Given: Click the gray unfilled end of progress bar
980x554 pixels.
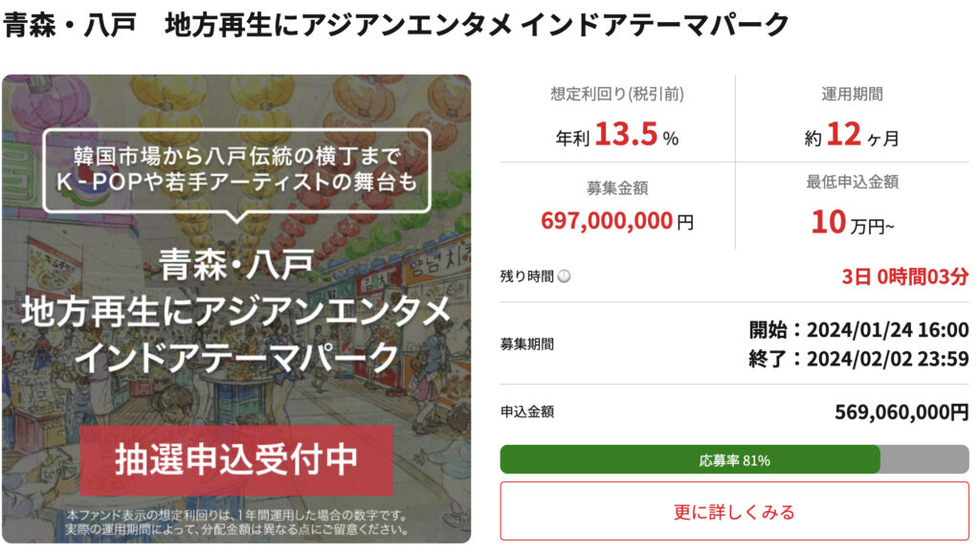Looking at the screenshot, I should coord(924,460).
